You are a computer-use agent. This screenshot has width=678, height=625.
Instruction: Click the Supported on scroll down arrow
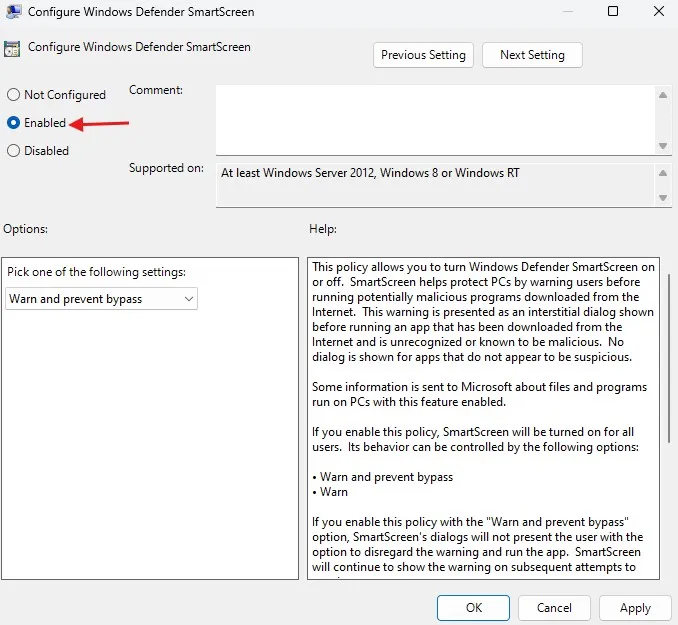coord(663,198)
